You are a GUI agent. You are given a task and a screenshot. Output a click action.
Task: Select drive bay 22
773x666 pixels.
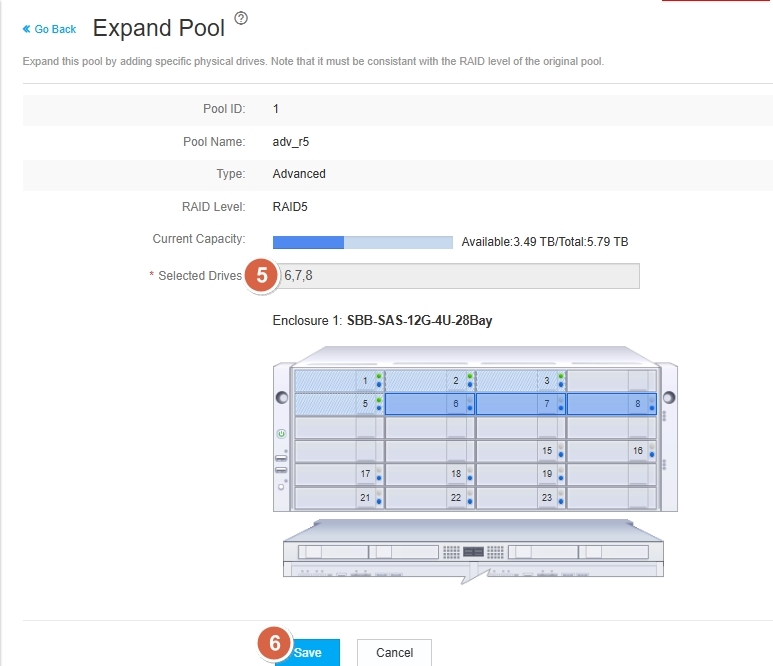pyautogui.click(x=429, y=497)
